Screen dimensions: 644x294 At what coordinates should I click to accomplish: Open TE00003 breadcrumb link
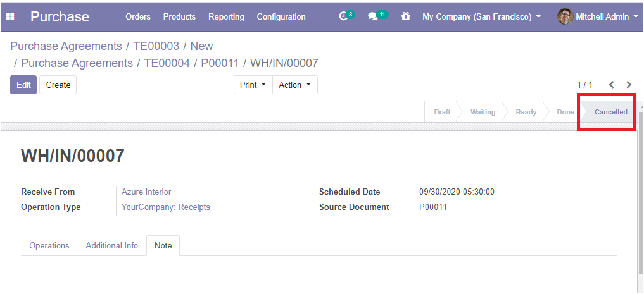point(156,46)
